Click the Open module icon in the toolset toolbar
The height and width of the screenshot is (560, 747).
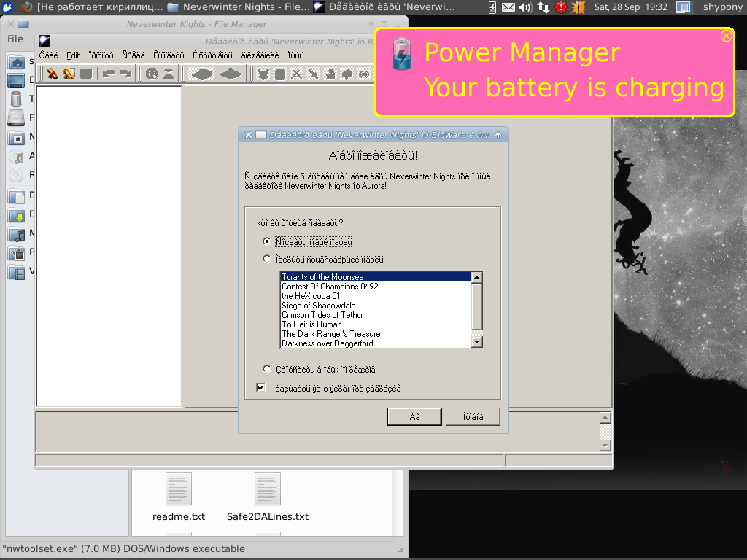(69, 74)
